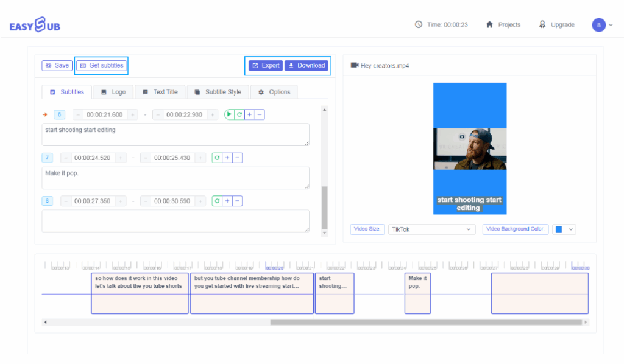The image size is (624, 364).
Task: Go to Projects page
Action: [503, 25]
